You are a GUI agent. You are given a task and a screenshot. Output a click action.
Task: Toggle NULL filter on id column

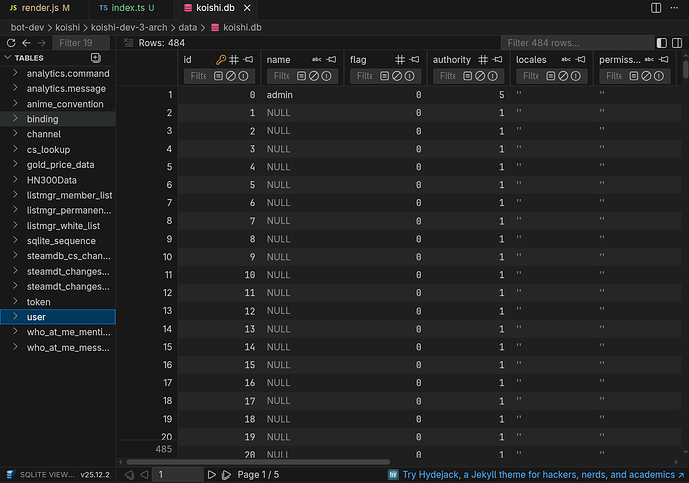[231, 76]
